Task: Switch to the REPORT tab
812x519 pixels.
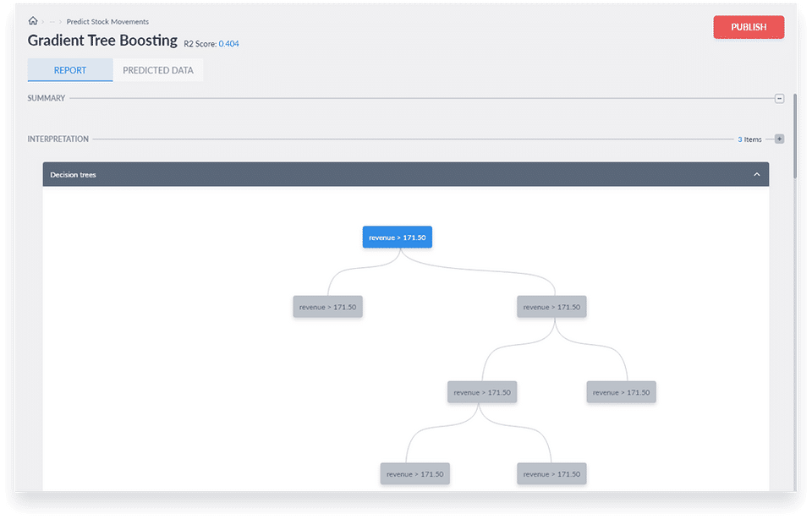Action: coord(70,70)
